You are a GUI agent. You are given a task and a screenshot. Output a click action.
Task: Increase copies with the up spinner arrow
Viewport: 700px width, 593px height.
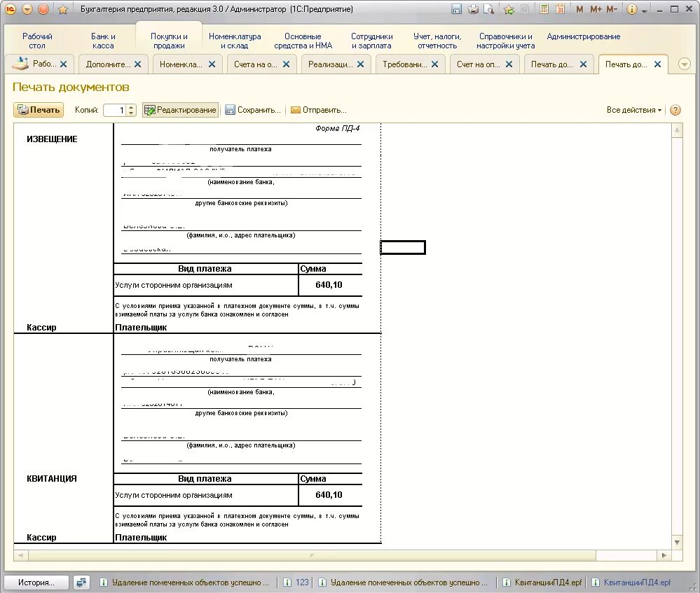131,107
